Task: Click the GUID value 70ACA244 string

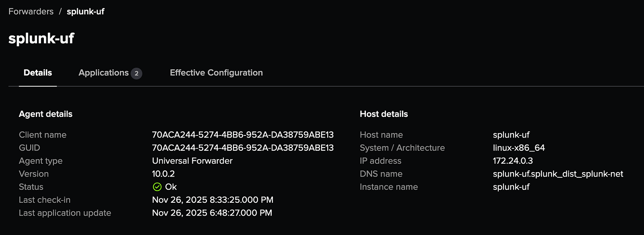Action: coord(243,148)
